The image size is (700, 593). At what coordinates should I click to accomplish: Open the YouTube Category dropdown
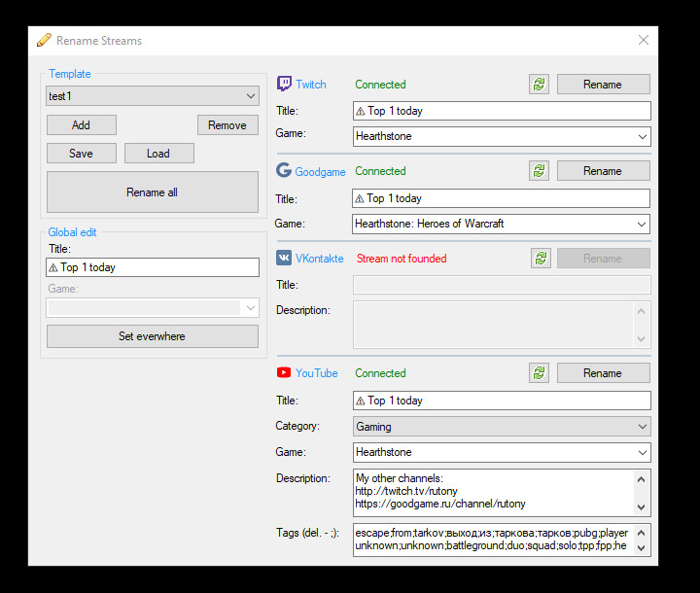pyautogui.click(x=642, y=427)
